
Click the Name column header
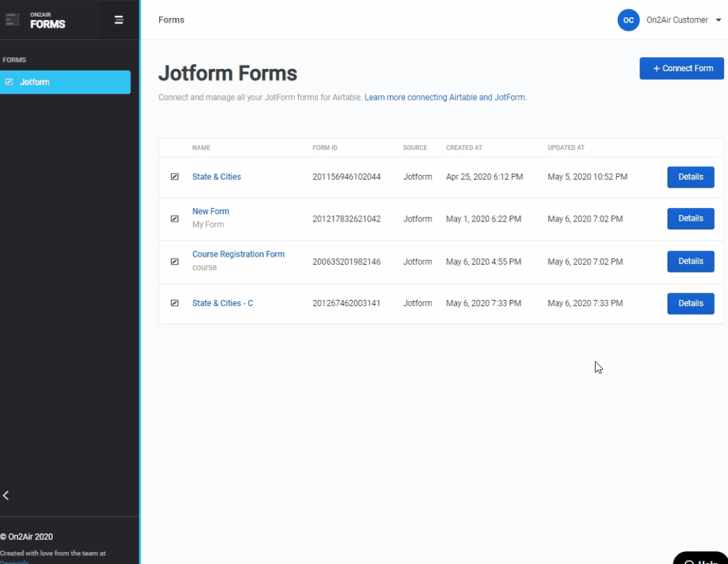point(201,148)
